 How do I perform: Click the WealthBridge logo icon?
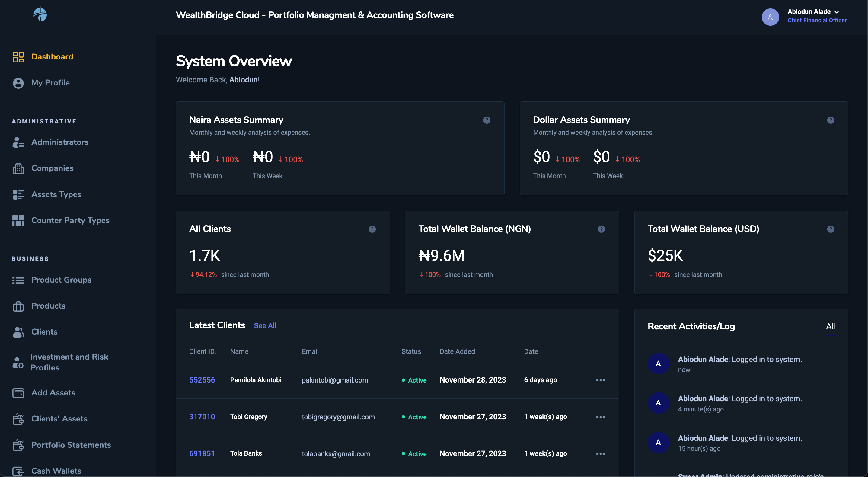(x=40, y=14)
